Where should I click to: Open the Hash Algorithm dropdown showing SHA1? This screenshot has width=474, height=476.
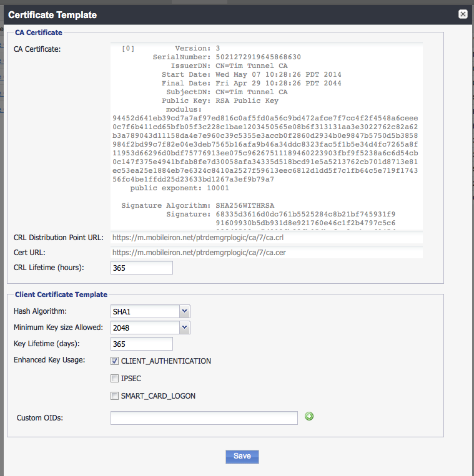[x=150, y=311]
